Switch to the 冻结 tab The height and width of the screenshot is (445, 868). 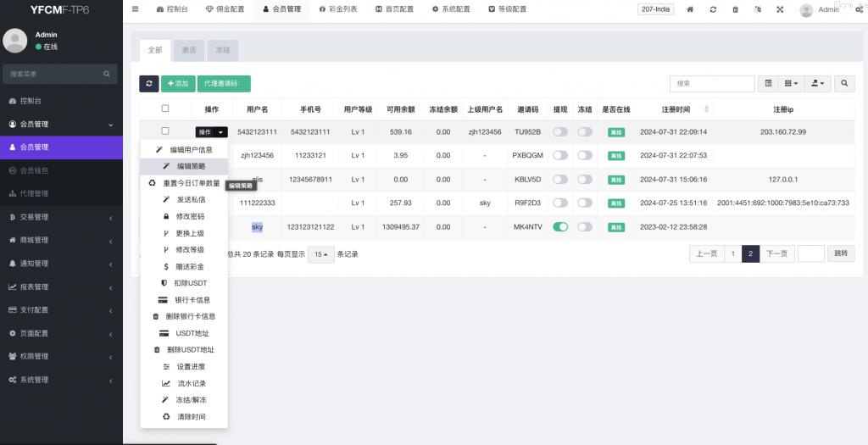(x=222, y=50)
